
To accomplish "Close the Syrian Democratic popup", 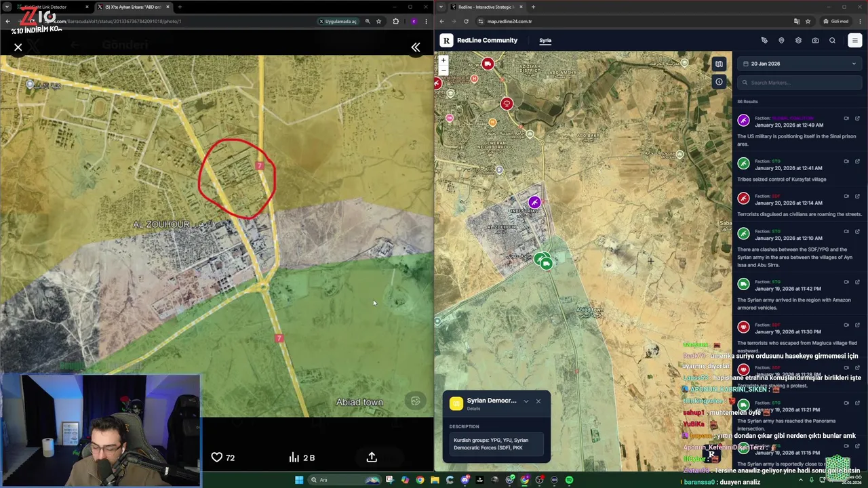I will 538,401.
